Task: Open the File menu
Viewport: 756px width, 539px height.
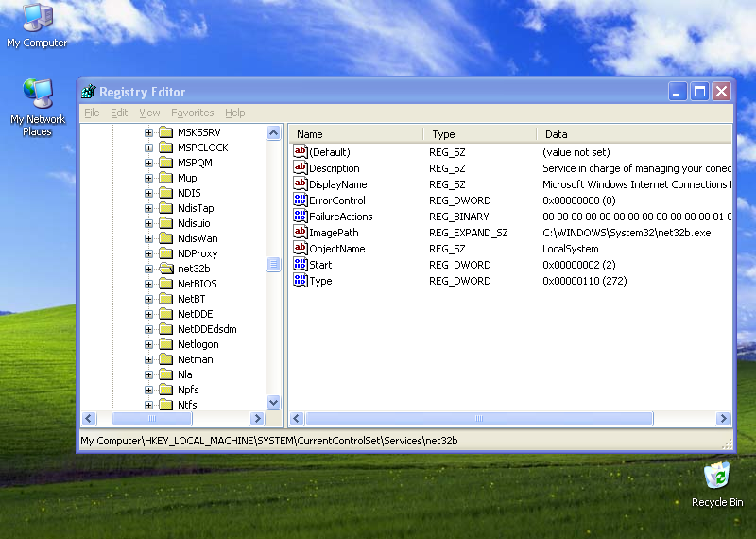Action: pyautogui.click(x=92, y=113)
